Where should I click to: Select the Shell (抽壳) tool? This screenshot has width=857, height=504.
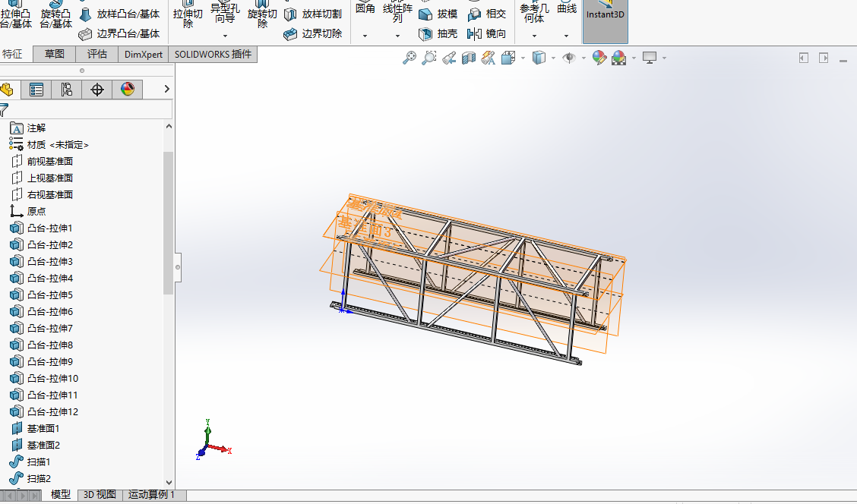coord(438,34)
